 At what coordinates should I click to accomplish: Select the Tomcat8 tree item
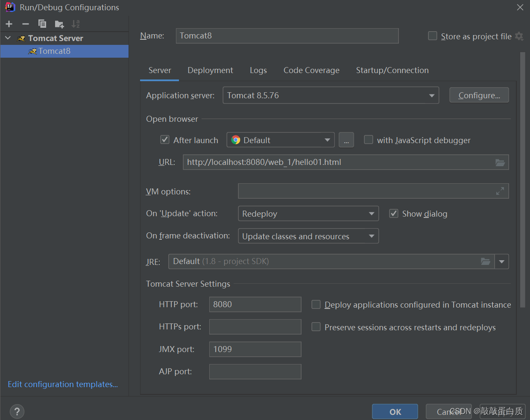tap(64, 51)
